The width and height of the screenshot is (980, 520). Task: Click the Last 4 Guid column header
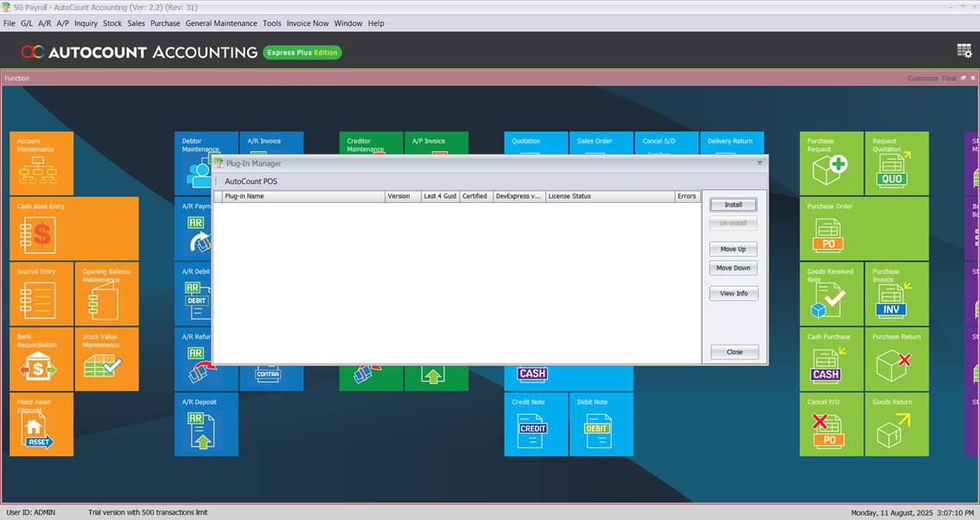click(440, 196)
